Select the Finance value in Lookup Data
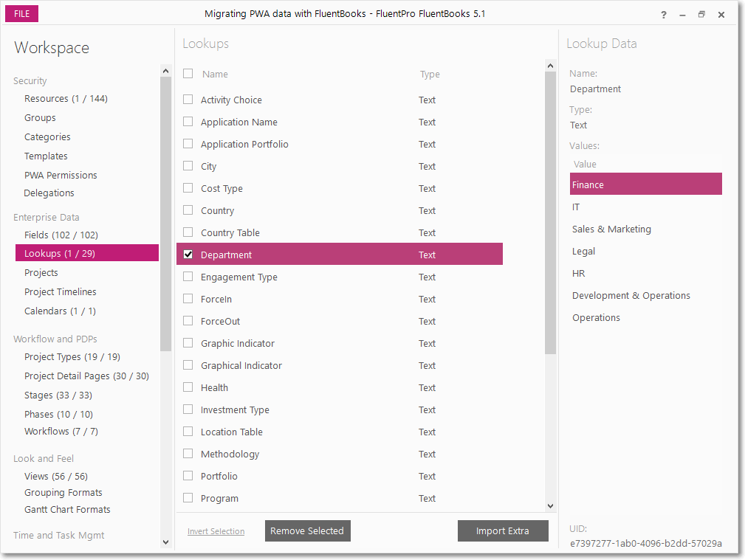This screenshot has height=560, width=745. [x=646, y=184]
